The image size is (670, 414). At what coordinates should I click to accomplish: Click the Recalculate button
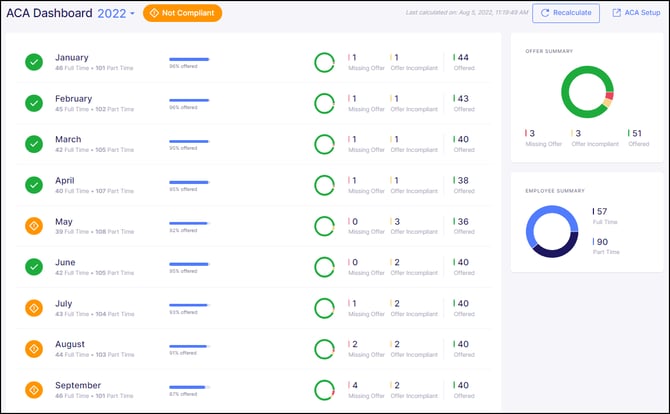pos(566,13)
